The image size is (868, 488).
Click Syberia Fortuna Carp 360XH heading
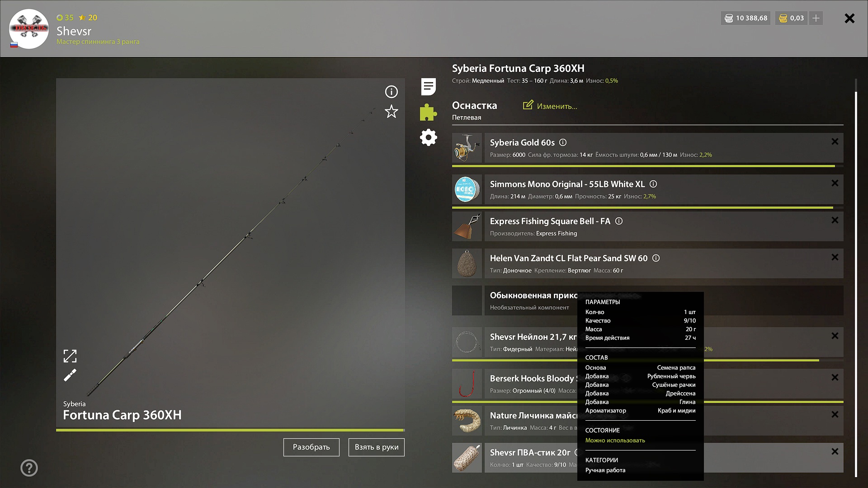pyautogui.click(x=518, y=68)
